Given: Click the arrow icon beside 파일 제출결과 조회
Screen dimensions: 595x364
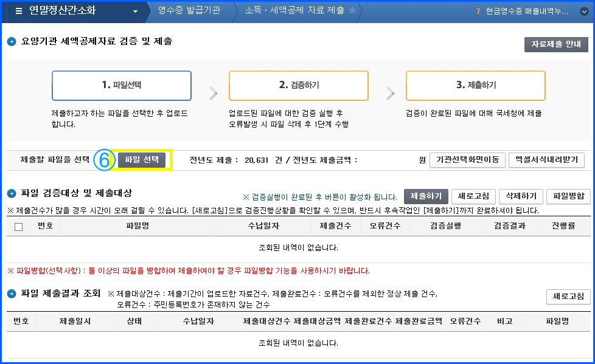Looking at the screenshot, I should [12, 294].
